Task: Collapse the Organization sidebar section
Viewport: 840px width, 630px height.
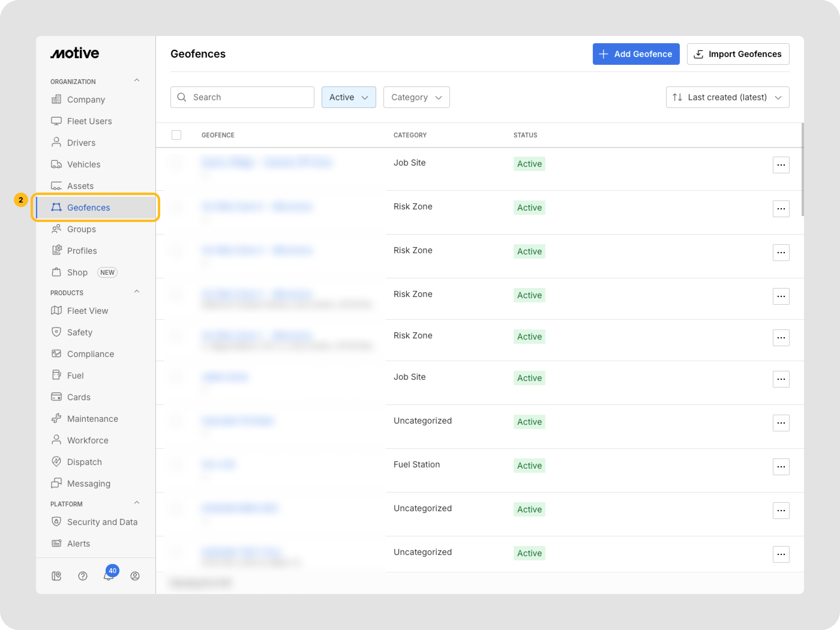Action: point(137,80)
